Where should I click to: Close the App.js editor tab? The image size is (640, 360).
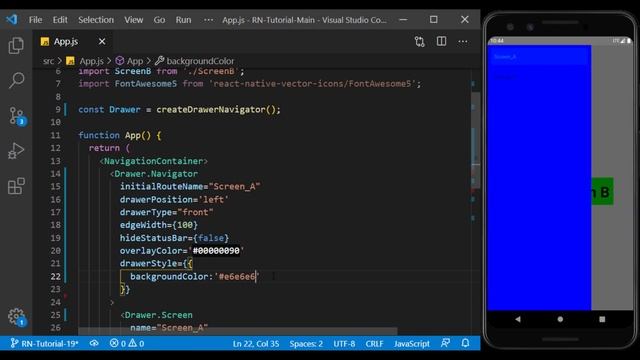102,41
